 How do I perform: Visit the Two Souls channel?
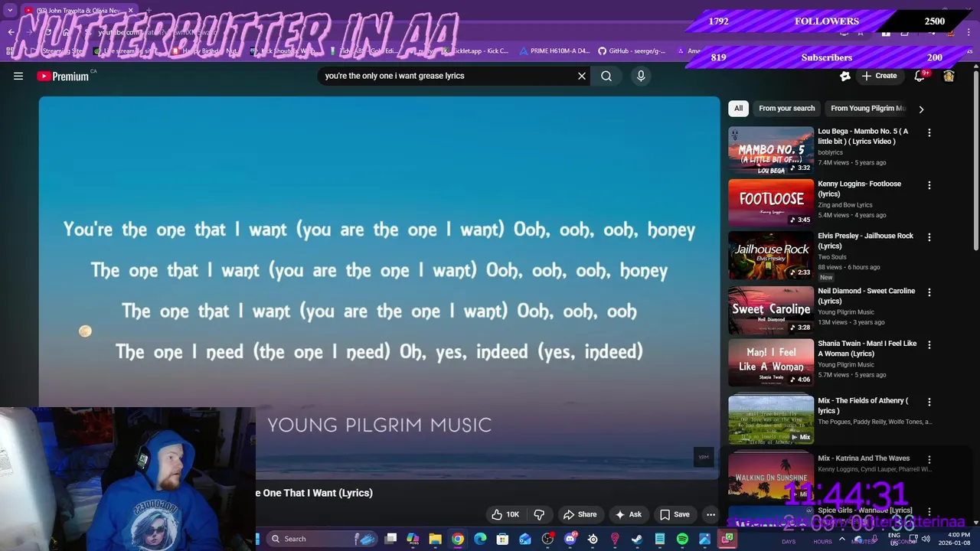[831, 257]
